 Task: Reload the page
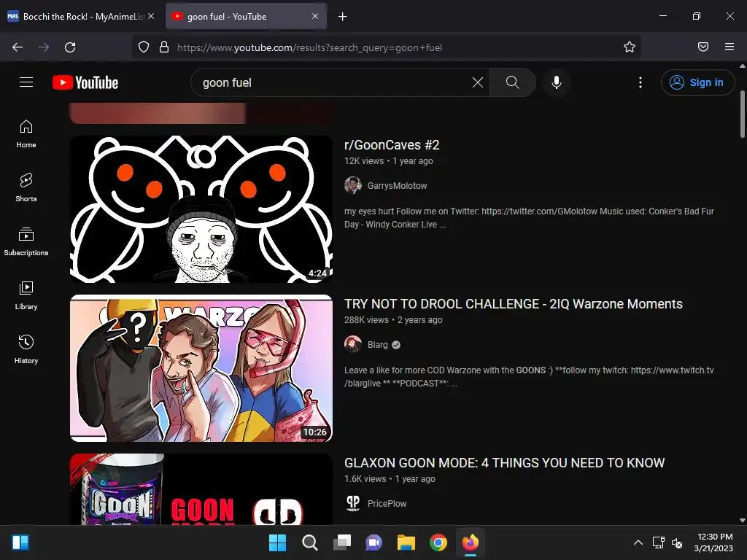point(70,47)
